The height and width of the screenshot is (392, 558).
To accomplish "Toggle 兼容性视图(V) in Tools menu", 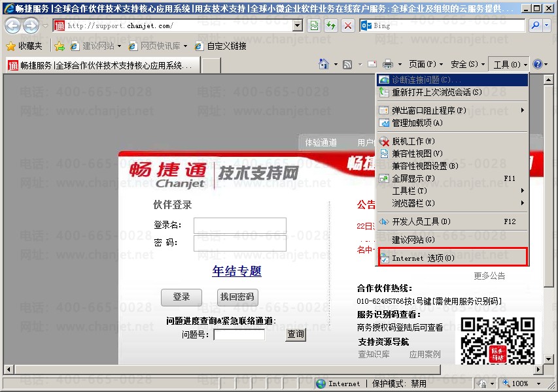I will (452, 154).
